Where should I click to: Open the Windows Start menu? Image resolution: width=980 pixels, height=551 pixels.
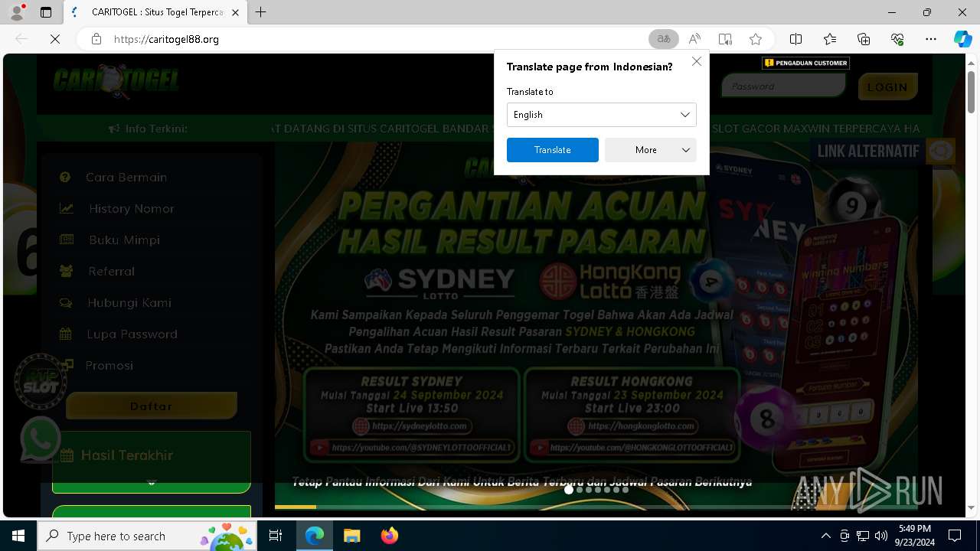click(18, 536)
